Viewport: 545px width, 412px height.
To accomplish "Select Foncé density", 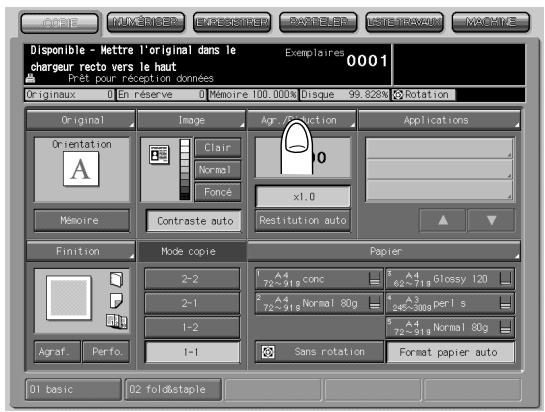I will tap(218, 192).
